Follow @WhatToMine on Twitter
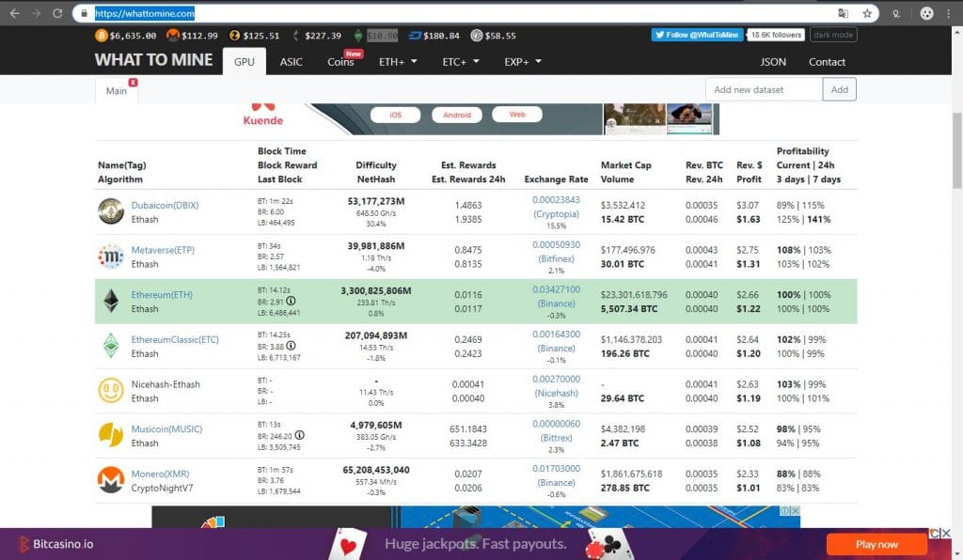Image resolution: width=963 pixels, height=560 pixels. [697, 35]
